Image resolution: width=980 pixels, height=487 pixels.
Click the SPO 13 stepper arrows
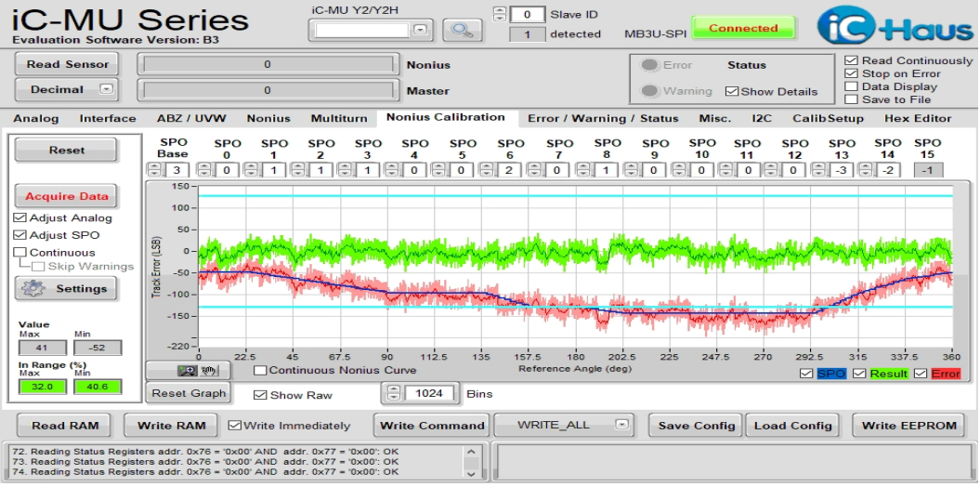(x=817, y=169)
